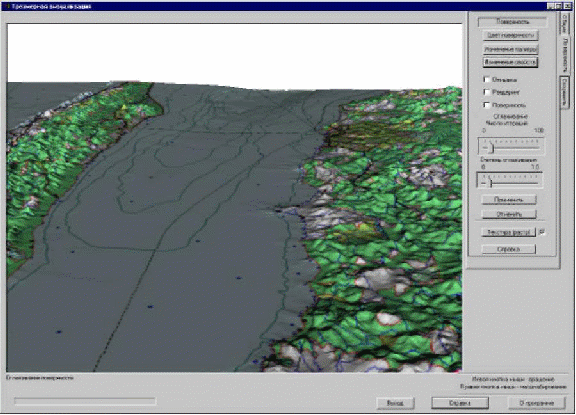The height and width of the screenshot is (415, 576).
Task: Toggle the first checkbox under the surface buttons
Action: (x=487, y=79)
